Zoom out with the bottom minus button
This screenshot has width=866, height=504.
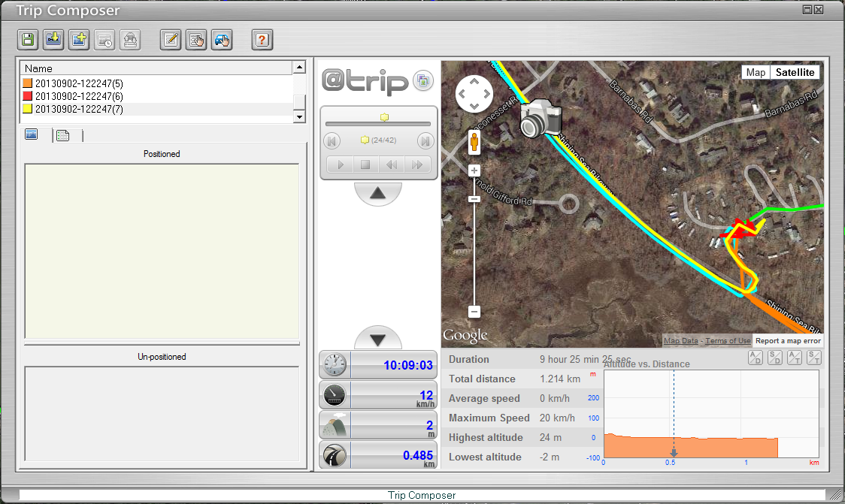(x=474, y=312)
